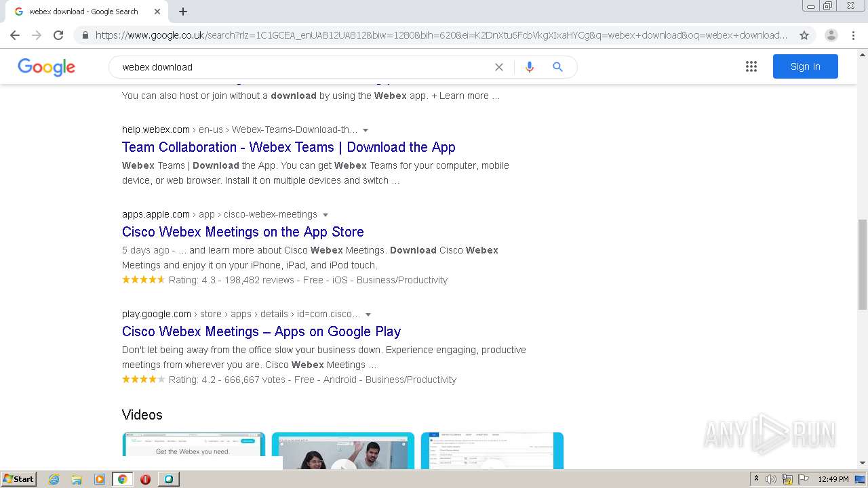This screenshot has width=868, height=488.
Task: Open the teal app icon on taskbar
Action: tap(168, 479)
